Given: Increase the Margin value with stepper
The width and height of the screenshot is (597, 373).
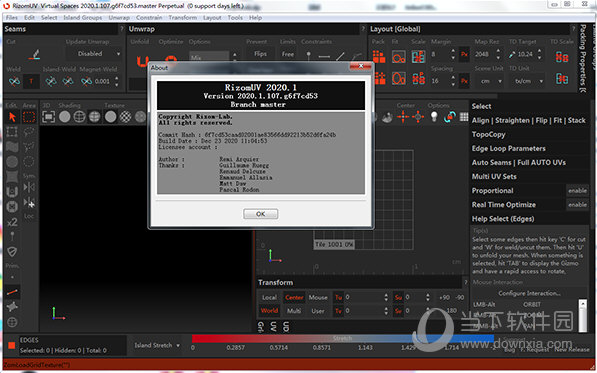Looking at the screenshot, I should (453, 51).
